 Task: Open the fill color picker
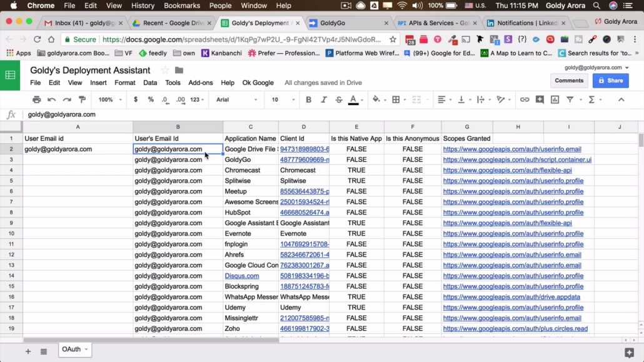point(376,99)
